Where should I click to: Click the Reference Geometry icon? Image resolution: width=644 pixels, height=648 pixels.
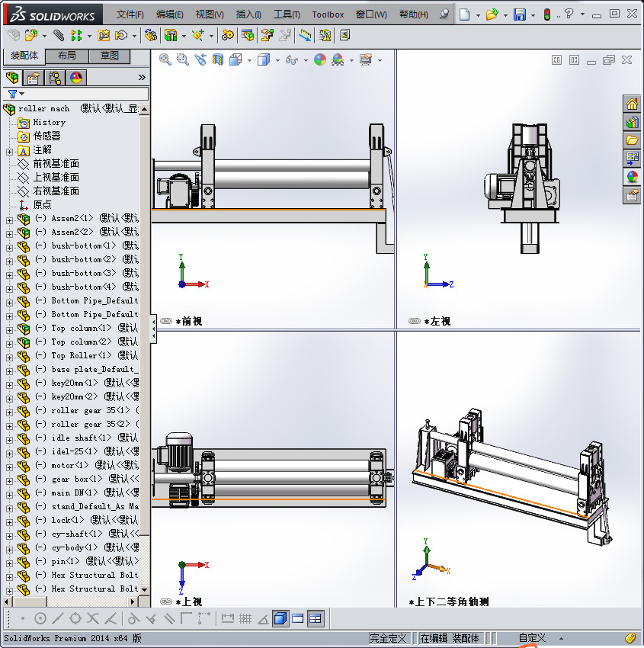pyautogui.click(x=198, y=36)
